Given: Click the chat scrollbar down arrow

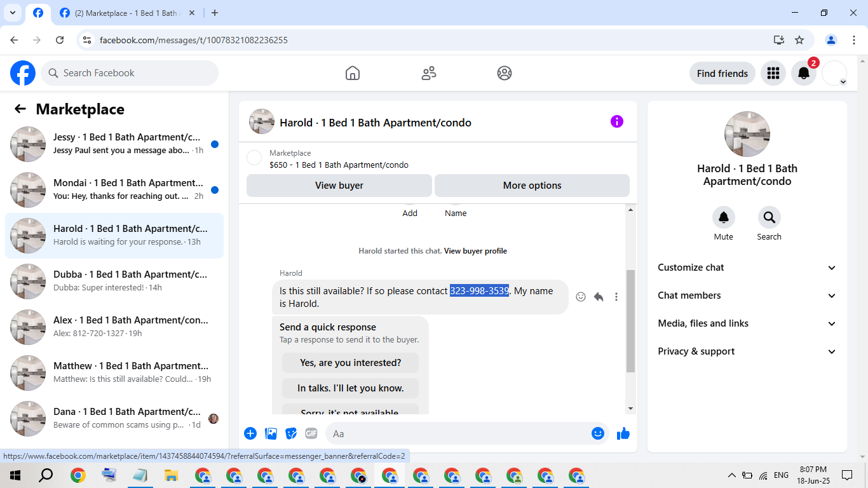Looking at the screenshot, I should click(x=630, y=409).
